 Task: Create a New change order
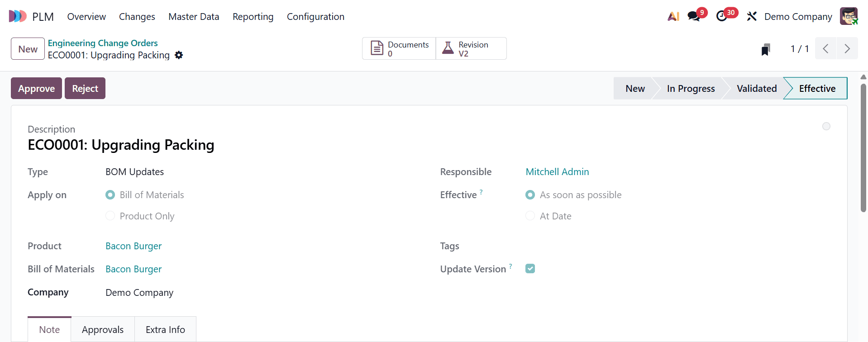point(28,49)
